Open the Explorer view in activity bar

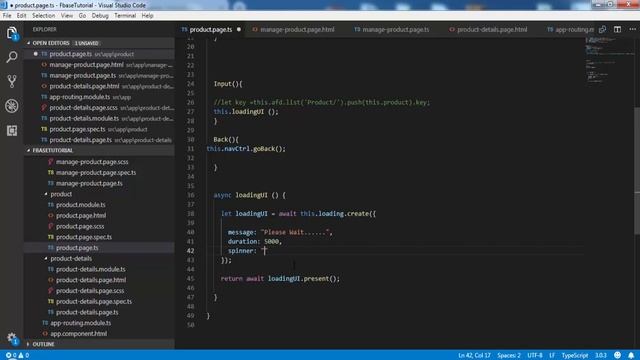pyautogui.click(x=12, y=33)
